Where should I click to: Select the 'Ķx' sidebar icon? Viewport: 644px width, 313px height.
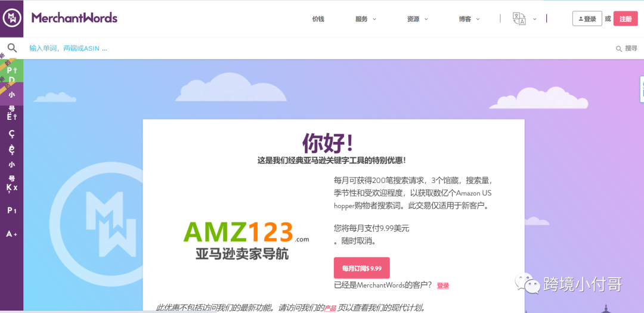point(11,188)
